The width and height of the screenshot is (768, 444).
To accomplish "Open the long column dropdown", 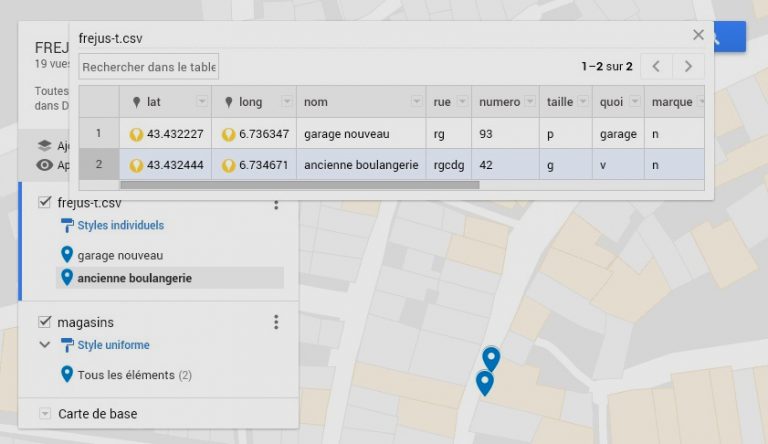I will pos(287,101).
